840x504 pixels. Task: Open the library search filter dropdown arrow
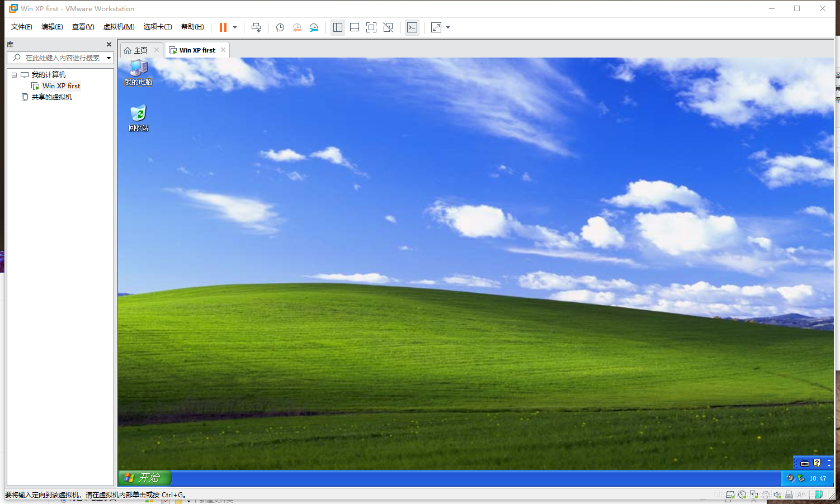tap(108, 58)
